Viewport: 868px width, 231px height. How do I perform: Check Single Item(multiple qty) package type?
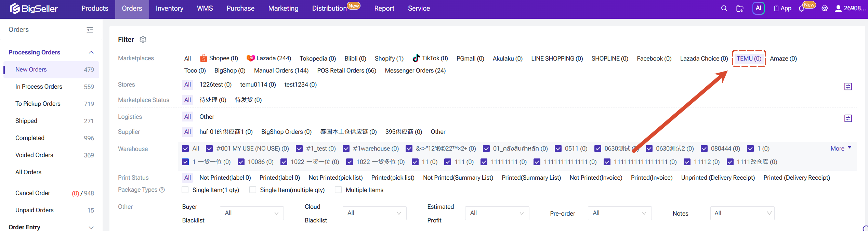253,190
